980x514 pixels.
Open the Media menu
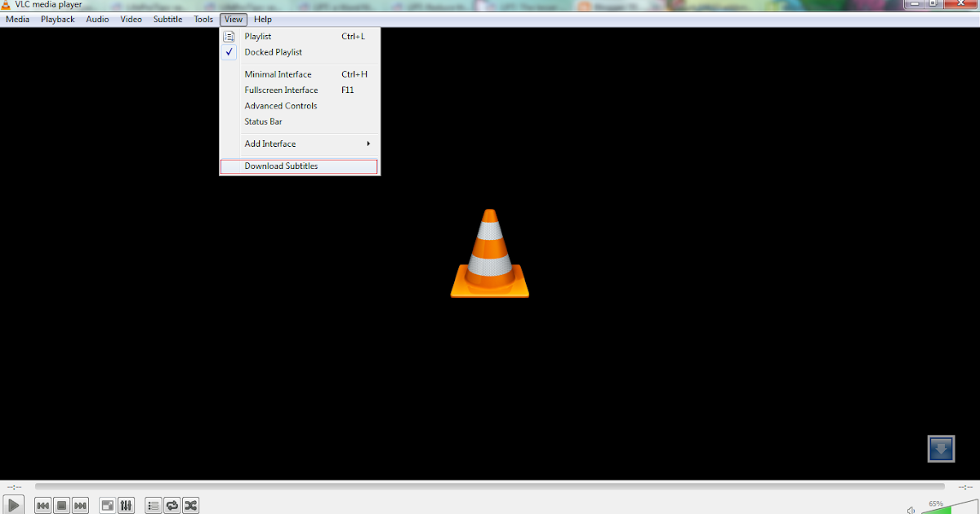[17, 19]
